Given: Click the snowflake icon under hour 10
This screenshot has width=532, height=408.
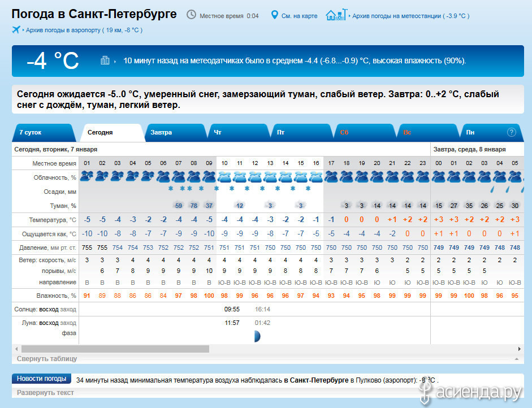Looking at the screenshot, I should click(x=217, y=188).
